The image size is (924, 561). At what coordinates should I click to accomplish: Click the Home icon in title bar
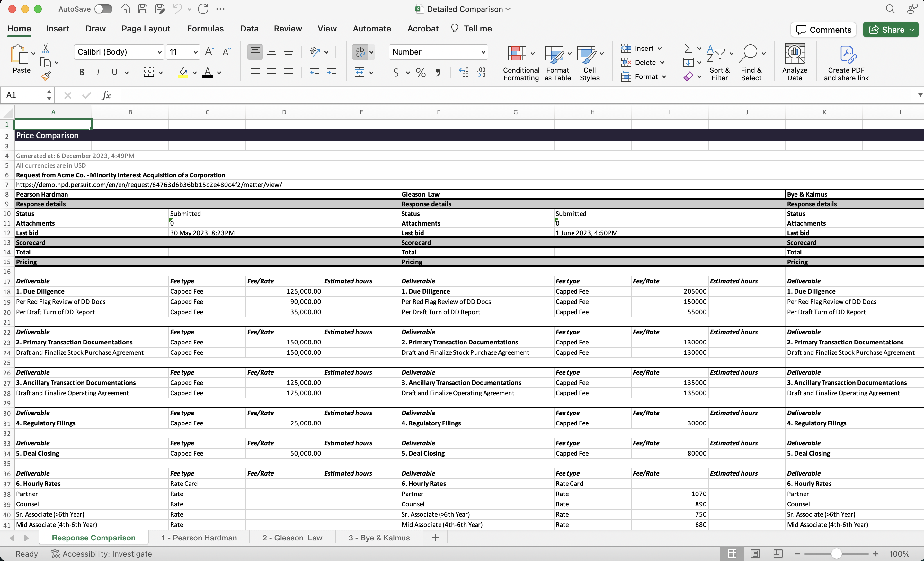pos(125,9)
